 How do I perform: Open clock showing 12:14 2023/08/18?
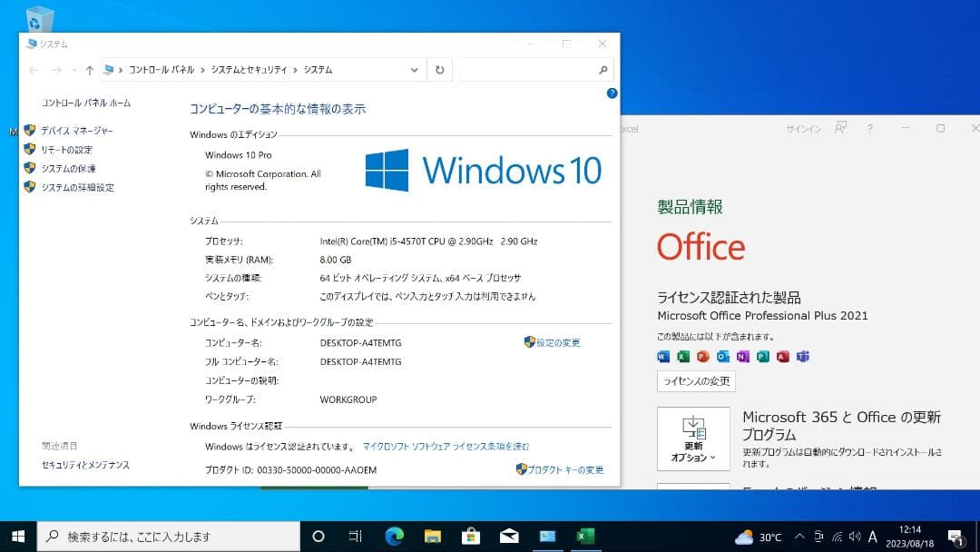tap(909, 537)
